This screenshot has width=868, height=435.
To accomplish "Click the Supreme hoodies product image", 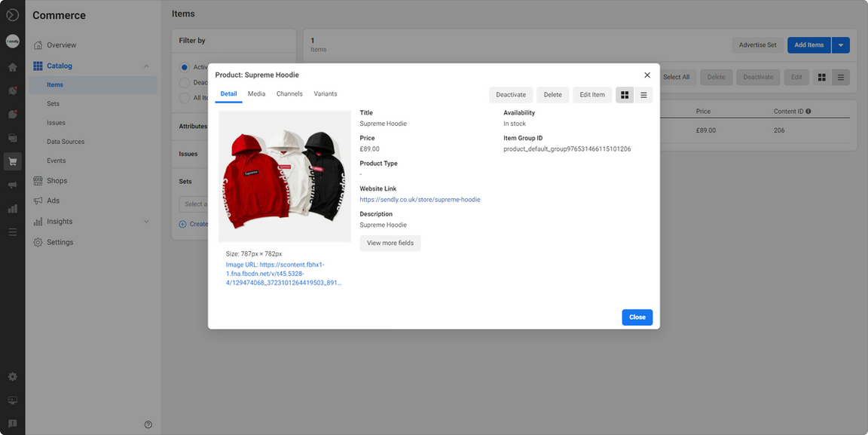I will point(285,176).
